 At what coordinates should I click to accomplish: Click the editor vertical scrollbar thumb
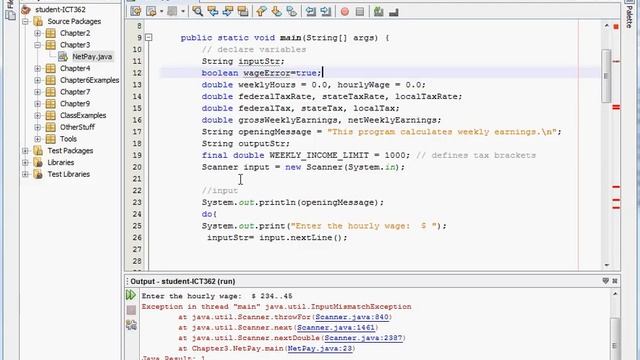coord(606,76)
